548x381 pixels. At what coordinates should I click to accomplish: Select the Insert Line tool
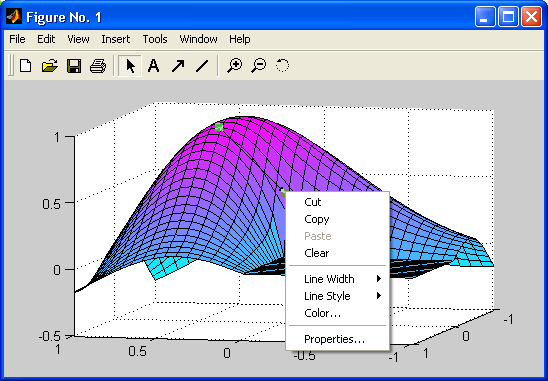pos(202,66)
